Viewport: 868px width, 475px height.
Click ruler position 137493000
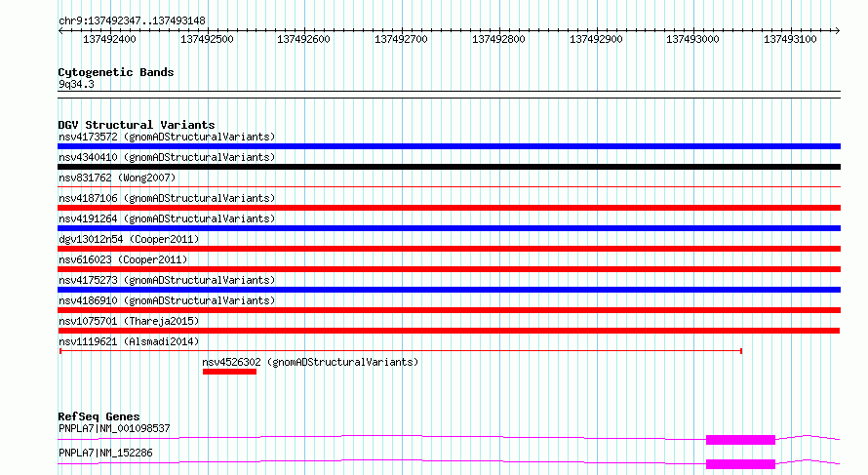point(692,39)
